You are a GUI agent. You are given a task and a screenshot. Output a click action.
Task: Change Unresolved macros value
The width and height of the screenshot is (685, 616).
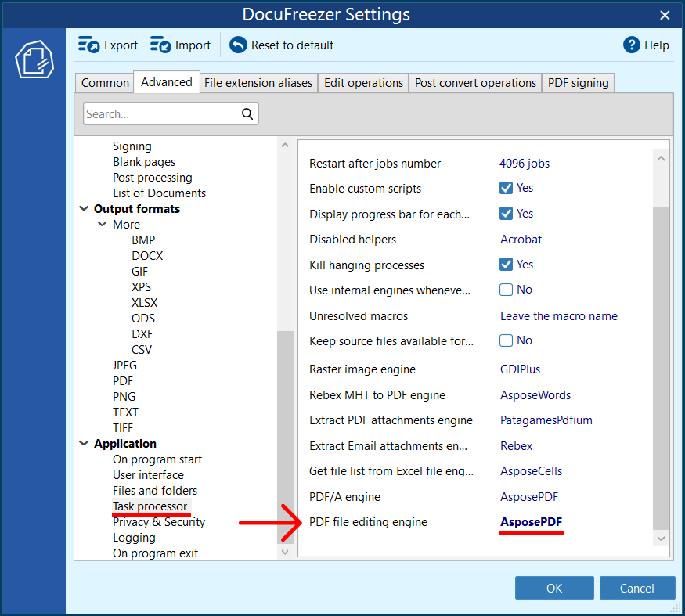pyautogui.click(x=559, y=316)
